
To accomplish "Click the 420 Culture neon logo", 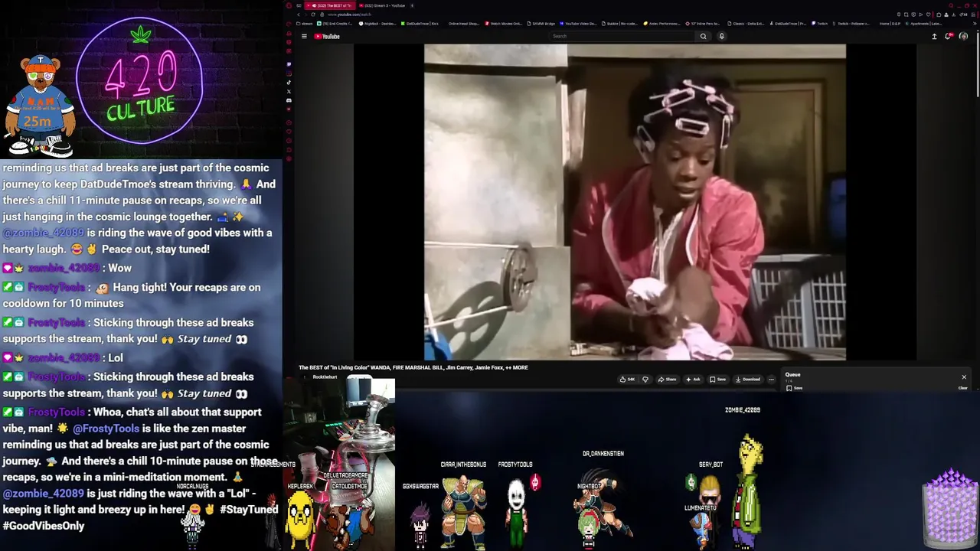I will pyautogui.click(x=141, y=80).
